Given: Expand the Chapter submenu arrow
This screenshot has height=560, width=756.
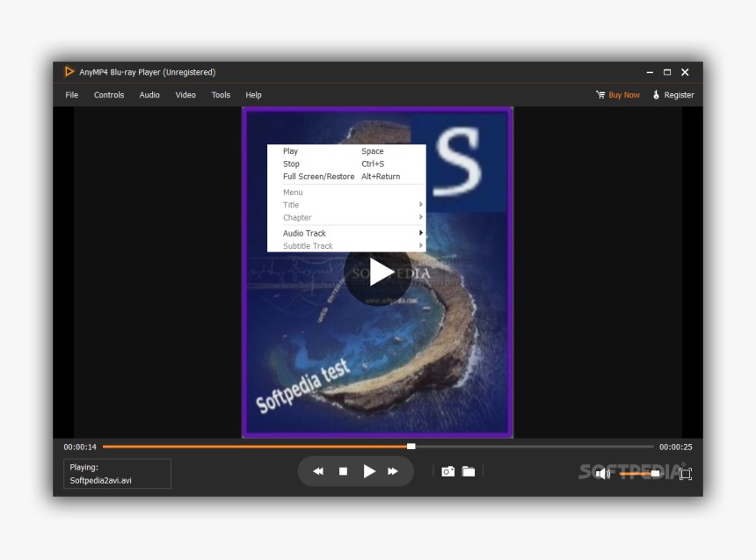Looking at the screenshot, I should point(420,217).
